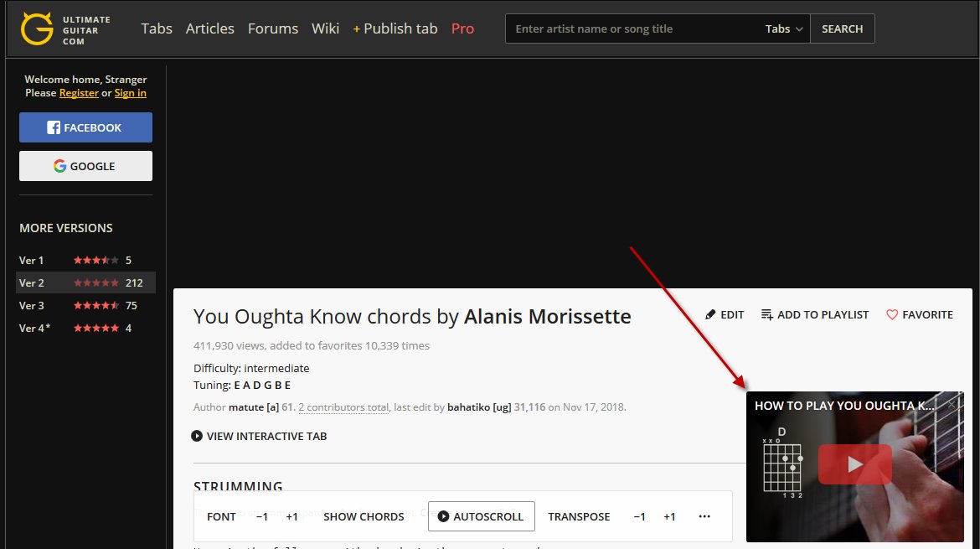Viewport: 980px width, 549px height.
Task: Start the Autoscroll play icon
Action: pos(445,516)
